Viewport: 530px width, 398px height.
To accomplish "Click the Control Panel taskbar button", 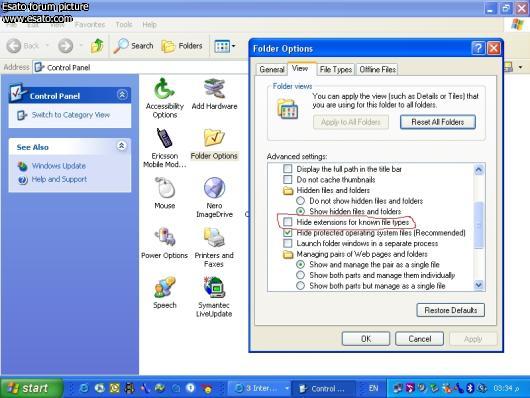I will point(323,389).
